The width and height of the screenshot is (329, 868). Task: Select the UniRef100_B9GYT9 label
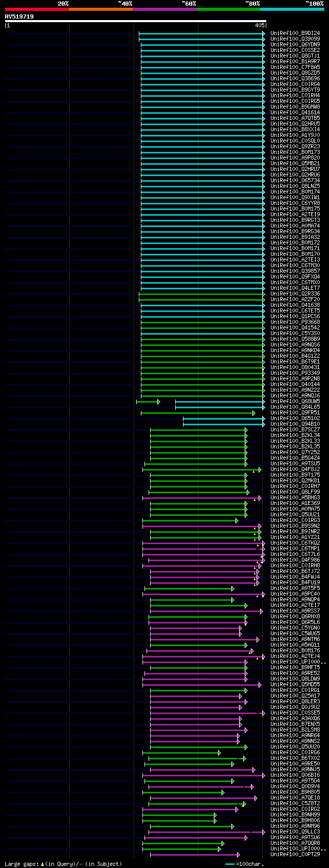pos(295,90)
